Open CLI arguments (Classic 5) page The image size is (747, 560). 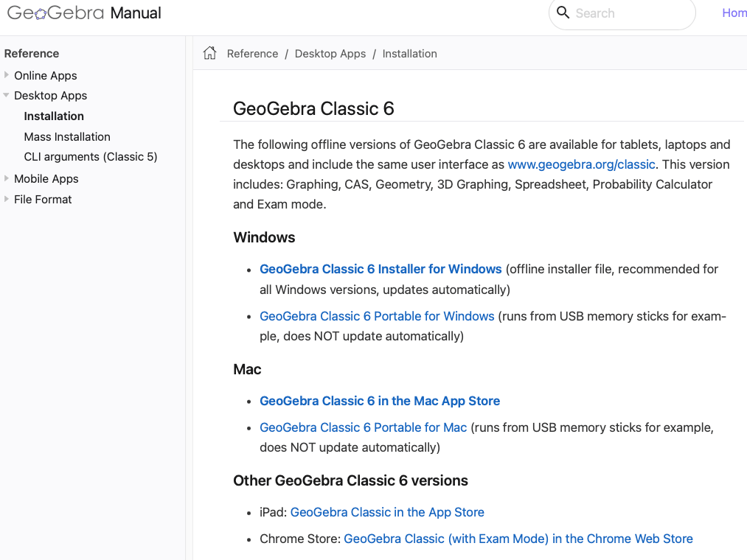pos(91,157)
